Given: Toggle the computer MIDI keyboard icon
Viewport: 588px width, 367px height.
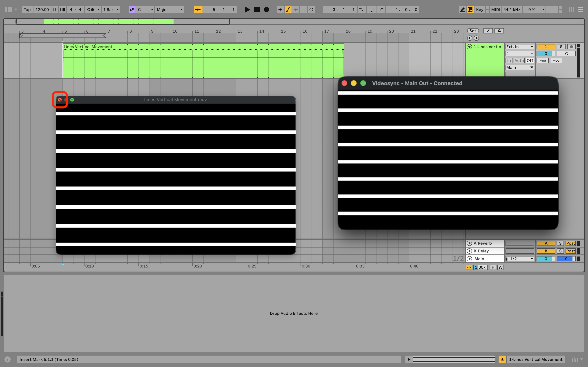Looking at the screenshot, I should 470,10.
